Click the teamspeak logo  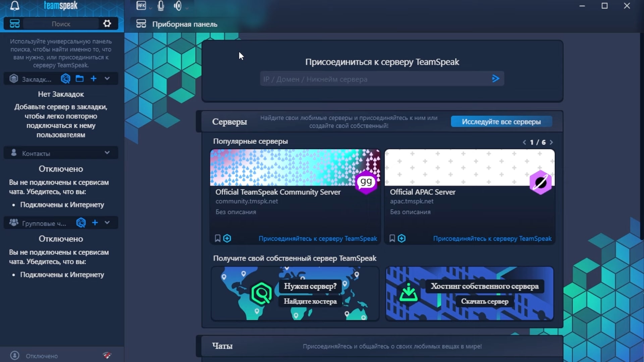(x=61, y=5)
